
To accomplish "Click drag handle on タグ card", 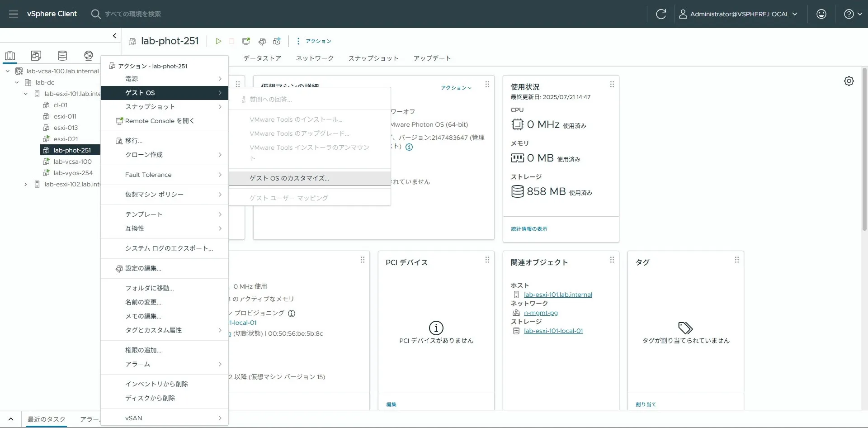I will 736,260.
